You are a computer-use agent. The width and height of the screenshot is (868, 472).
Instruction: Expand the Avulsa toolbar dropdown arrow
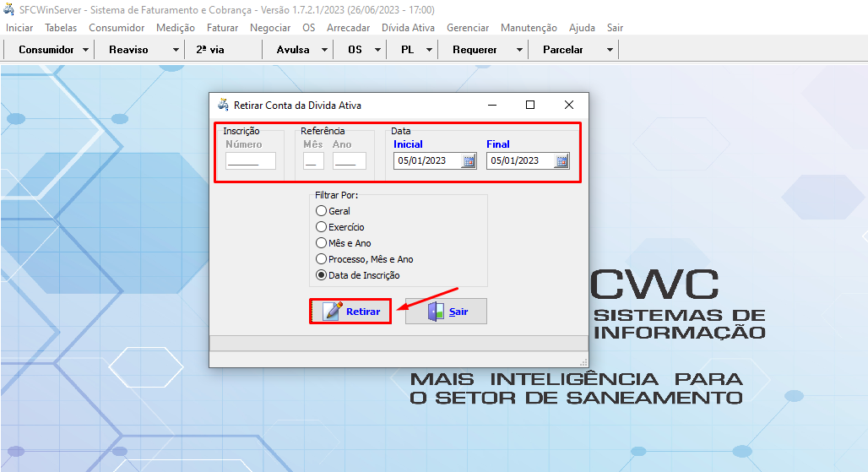[324, 50]
